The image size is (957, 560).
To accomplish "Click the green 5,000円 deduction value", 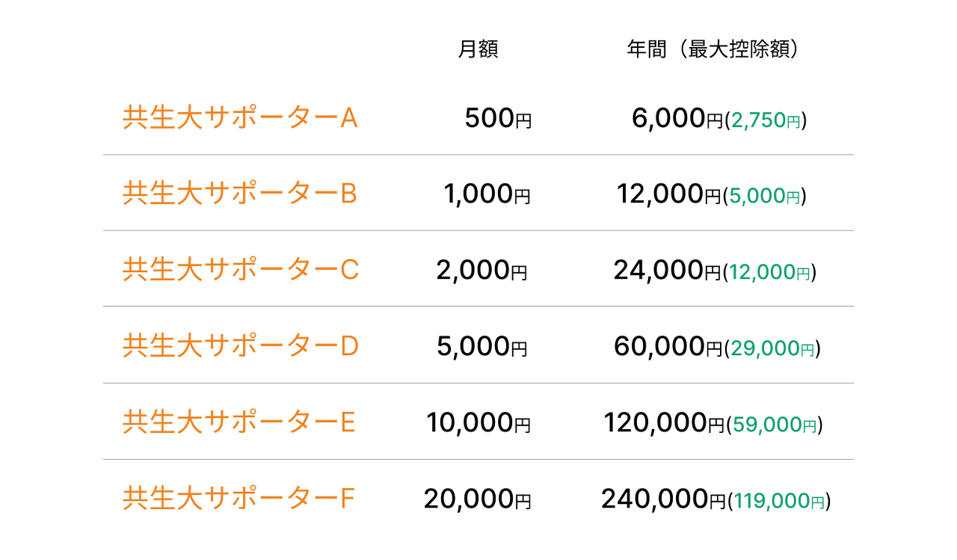I will coord(765,196).
